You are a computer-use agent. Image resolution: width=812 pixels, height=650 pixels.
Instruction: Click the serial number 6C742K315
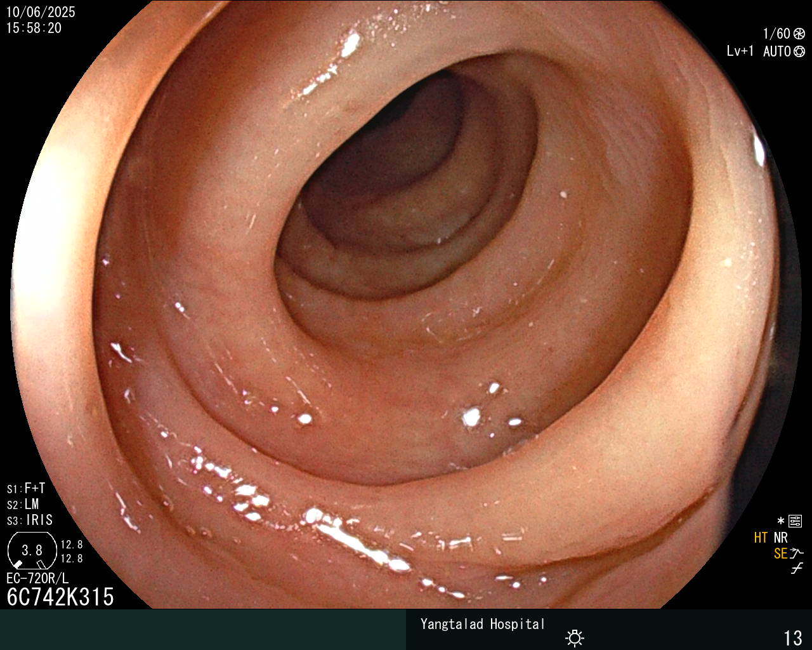(x=60, y=597)
